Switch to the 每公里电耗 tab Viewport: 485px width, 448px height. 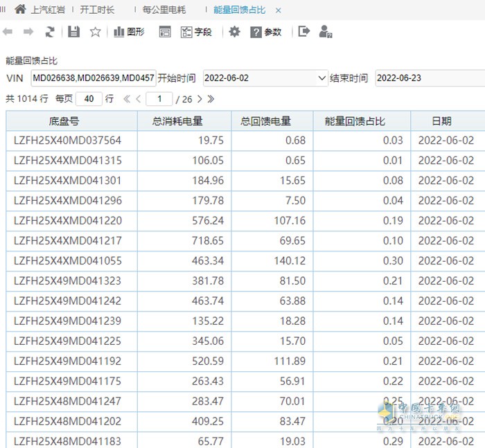pyautogui.click(x=164, y=10)
